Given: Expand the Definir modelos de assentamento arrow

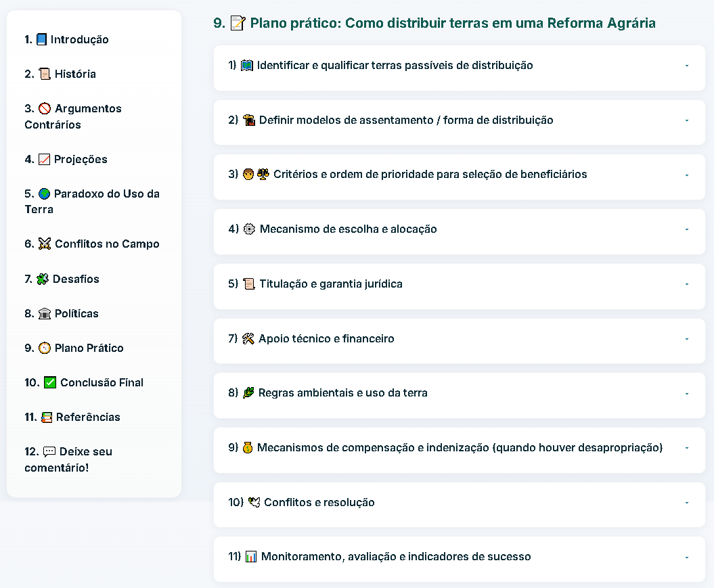Looking at the screenshot, I should point(687,120).
